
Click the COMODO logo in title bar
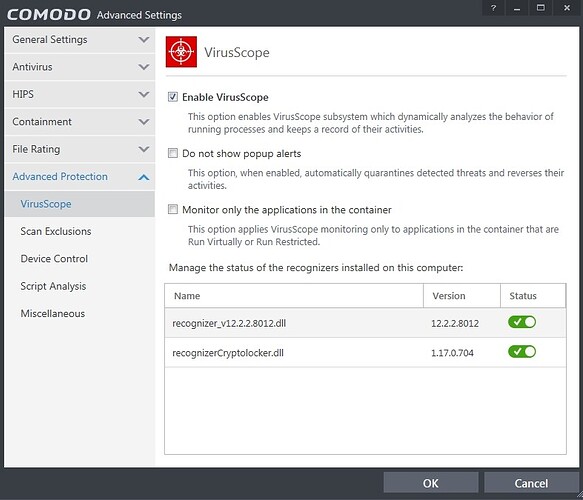coord(49,14)
